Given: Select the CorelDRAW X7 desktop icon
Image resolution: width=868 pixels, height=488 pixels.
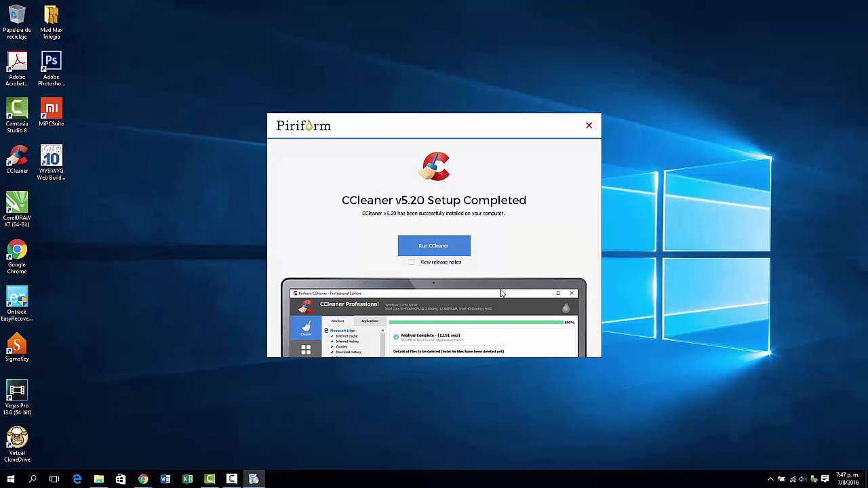Looking at the screenshot, I should [17, 209].
